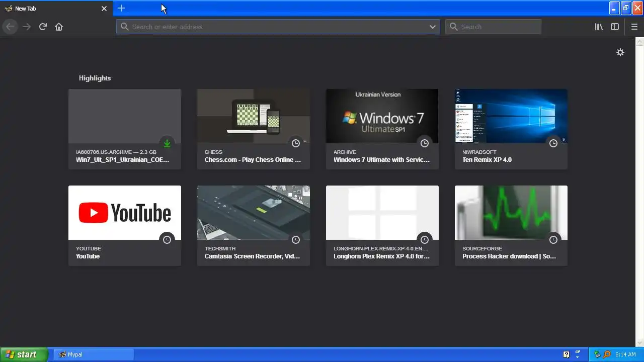The height and width of the screenshot is (362, 644).
Task: Click clock icon on YouTube tile
Action: [x=167, y=240]
